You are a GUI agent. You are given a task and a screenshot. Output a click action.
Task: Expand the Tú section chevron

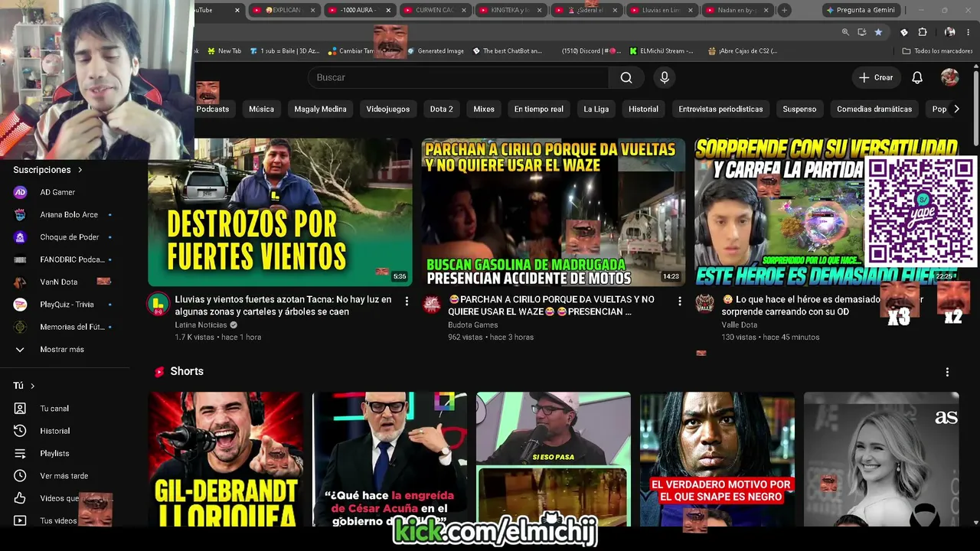(32, 386)
